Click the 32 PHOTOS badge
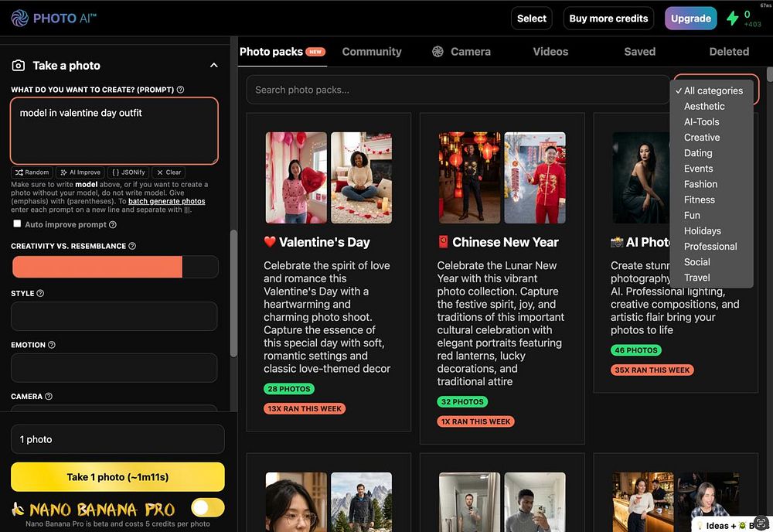This screenshot has width=773, height=532. pos(462,401)
